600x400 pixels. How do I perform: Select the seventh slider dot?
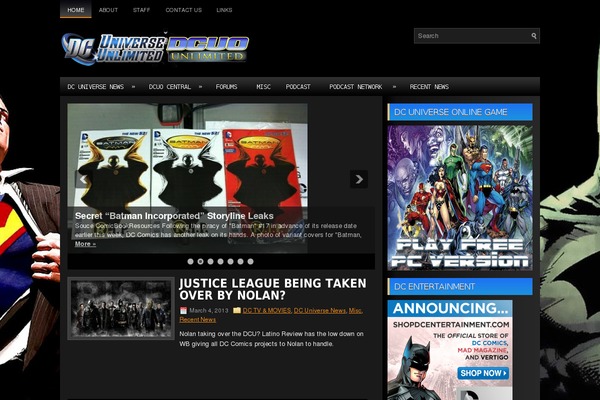click(x=250, y=261)
